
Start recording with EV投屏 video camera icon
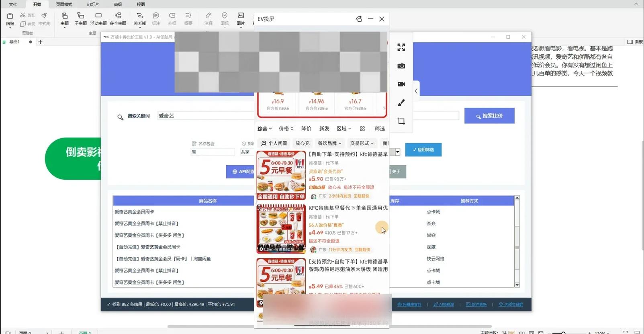(x=401, y=84)
